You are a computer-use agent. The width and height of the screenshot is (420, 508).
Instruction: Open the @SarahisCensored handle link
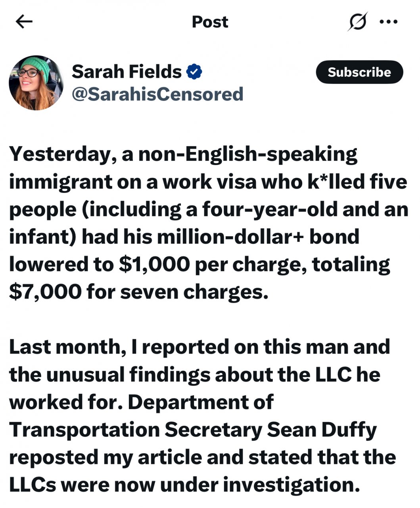(x=157, y=94)
